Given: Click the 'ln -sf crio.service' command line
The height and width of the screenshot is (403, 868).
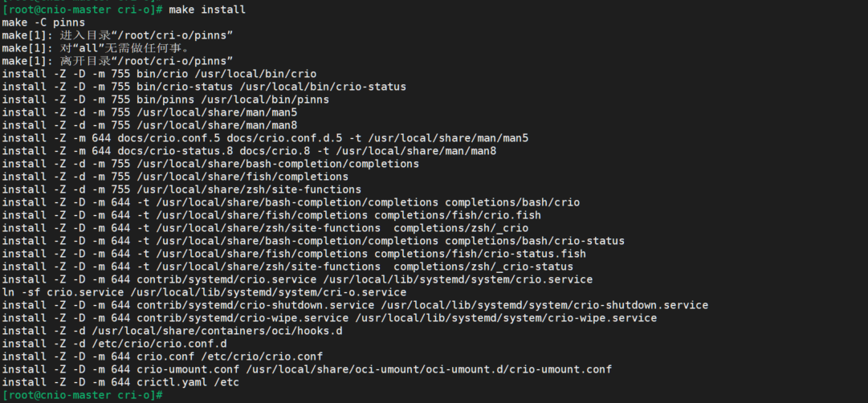Looking at the screenshot, I should coord(63,291).
